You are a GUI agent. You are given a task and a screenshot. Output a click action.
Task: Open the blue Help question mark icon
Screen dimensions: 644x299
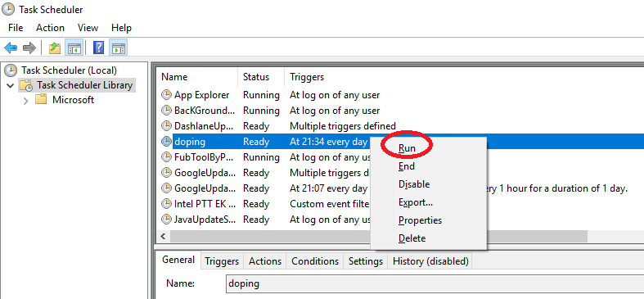98,48
